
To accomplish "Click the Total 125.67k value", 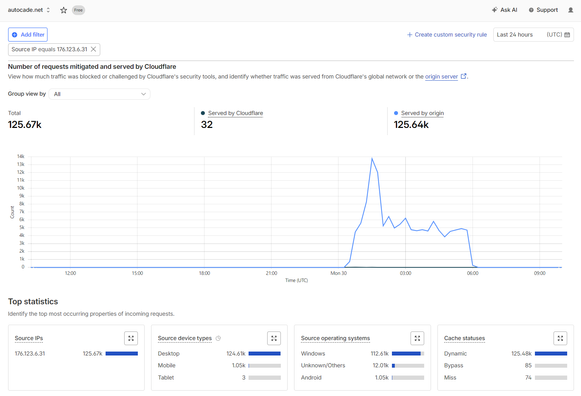I will coord(24,125).
